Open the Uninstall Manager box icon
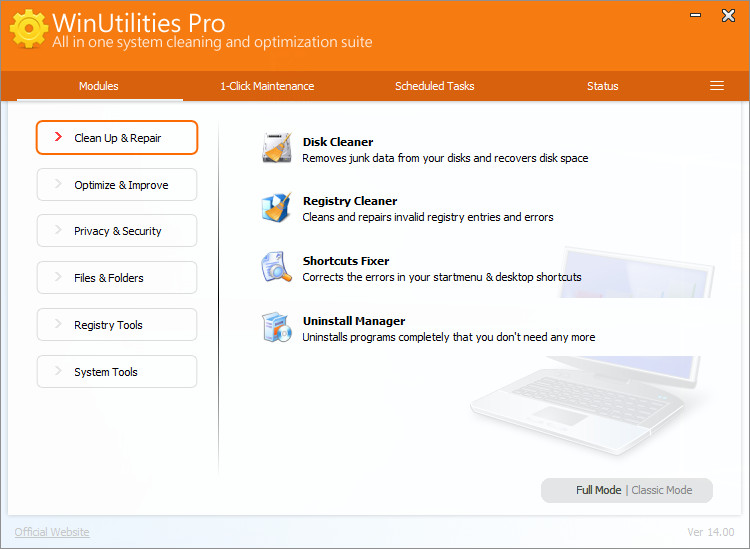 coord(277,327)
